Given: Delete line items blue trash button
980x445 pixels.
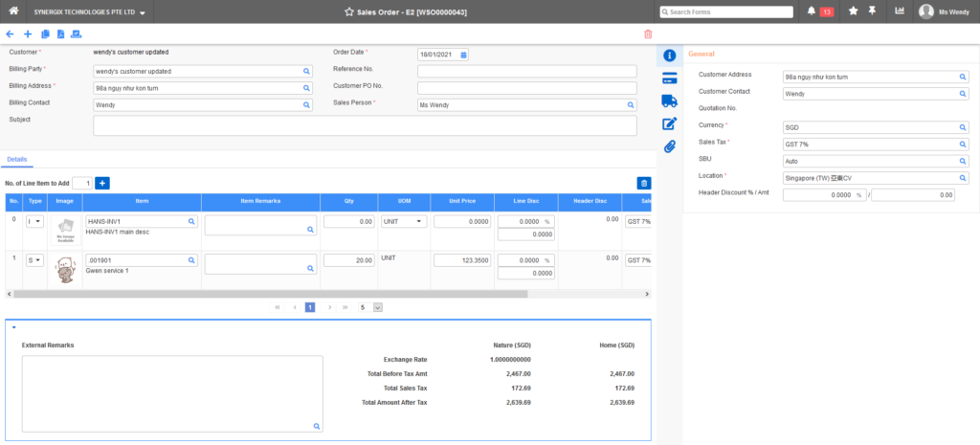Looking at the screenshot, I should click(644, 183).
